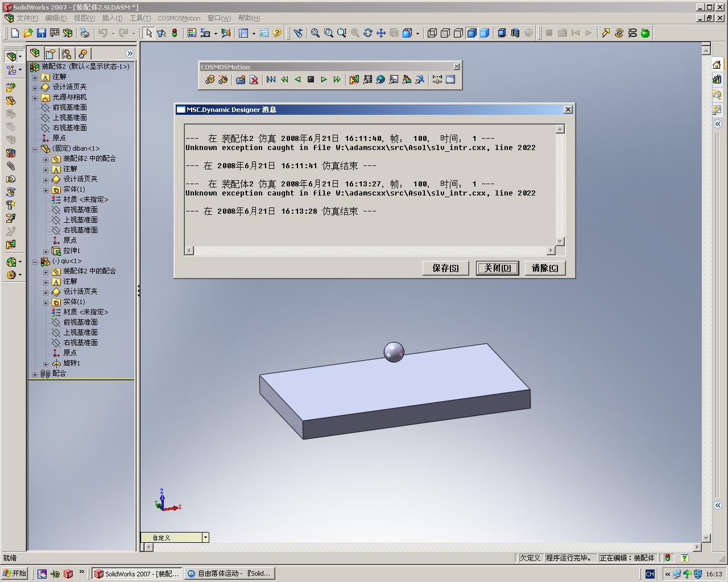Expand the top-level 注解 node
This screenshot has height=582, width=728.
tap(35, 77)
